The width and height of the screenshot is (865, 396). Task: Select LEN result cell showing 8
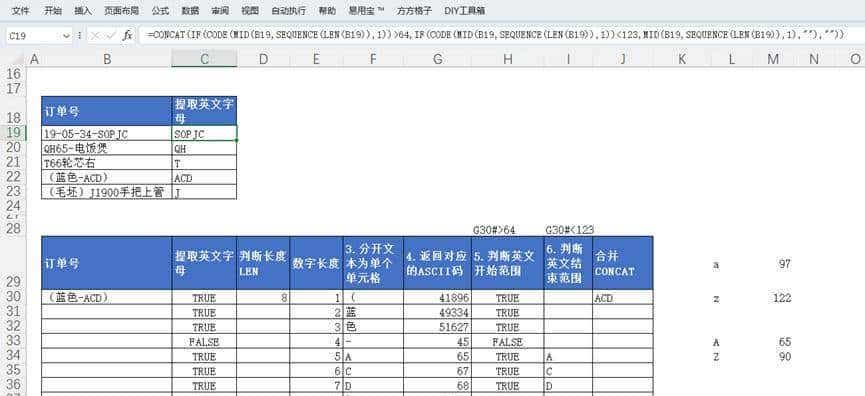pyautogui.click(x=263, y=298)
